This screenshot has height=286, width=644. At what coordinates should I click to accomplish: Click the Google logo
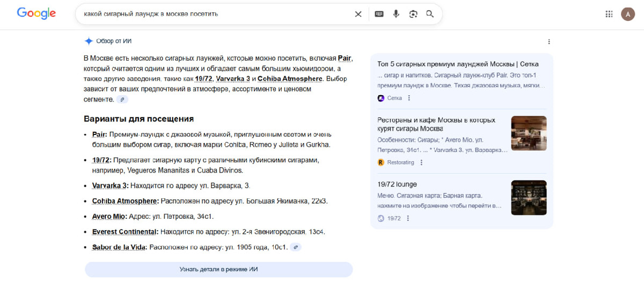(x=36, y=14)
